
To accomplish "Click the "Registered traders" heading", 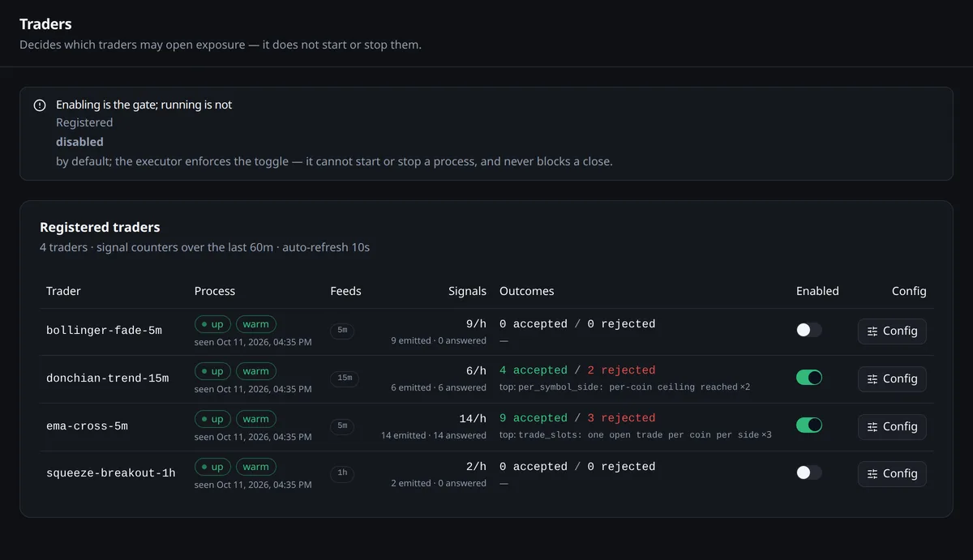I will (100, 228).
